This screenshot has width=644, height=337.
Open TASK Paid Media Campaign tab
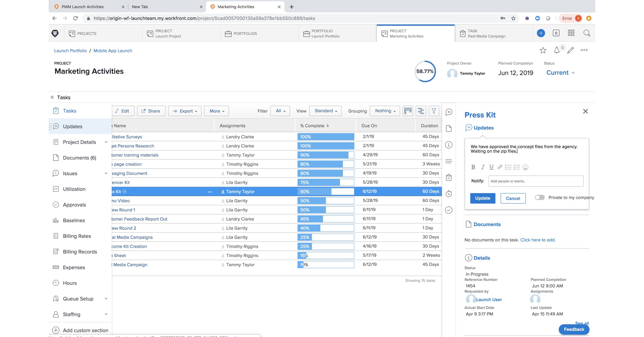493,33
